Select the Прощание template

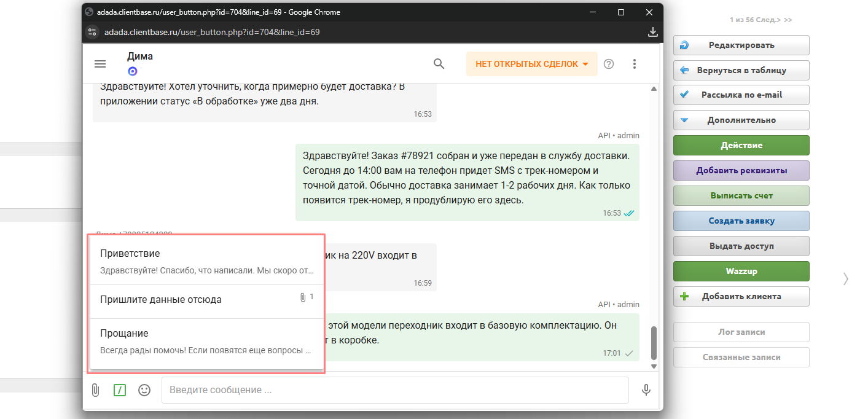click(x=206, y=342)
